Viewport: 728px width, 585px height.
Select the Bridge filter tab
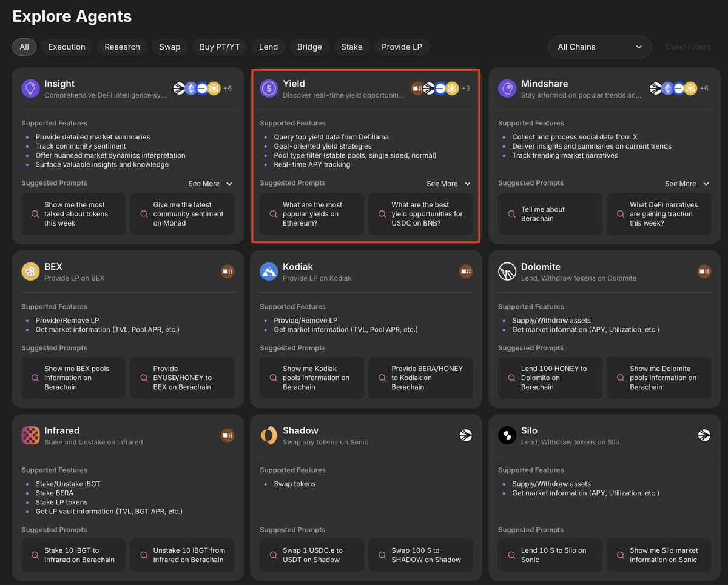(x=309, y=47)
